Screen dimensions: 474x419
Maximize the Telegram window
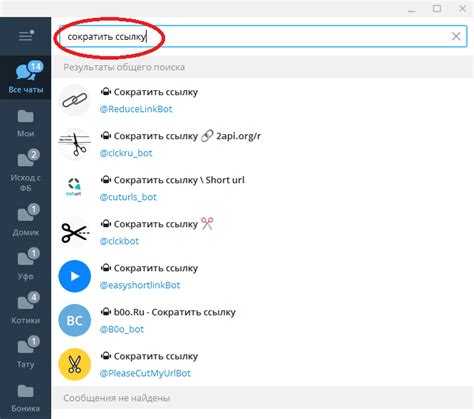coord(437,9)
